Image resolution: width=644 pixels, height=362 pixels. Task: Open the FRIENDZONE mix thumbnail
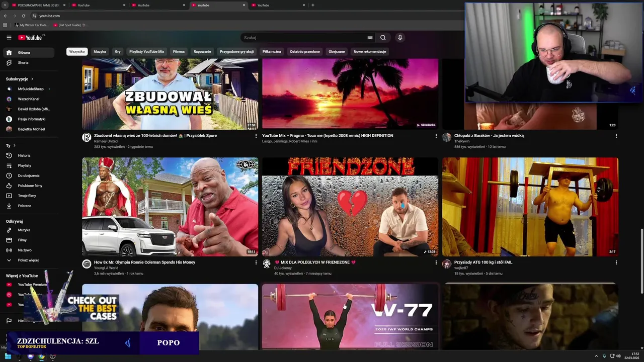[x=350, y=207]
